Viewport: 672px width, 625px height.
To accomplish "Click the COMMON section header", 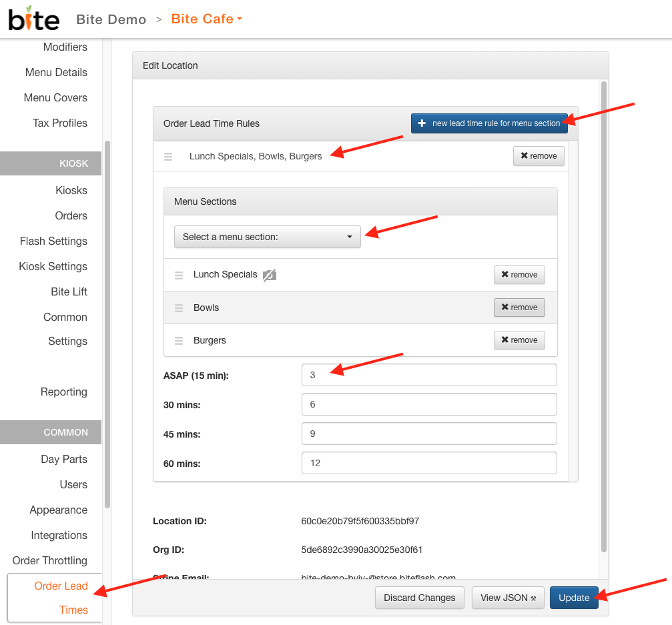I will tap(51, 432).
